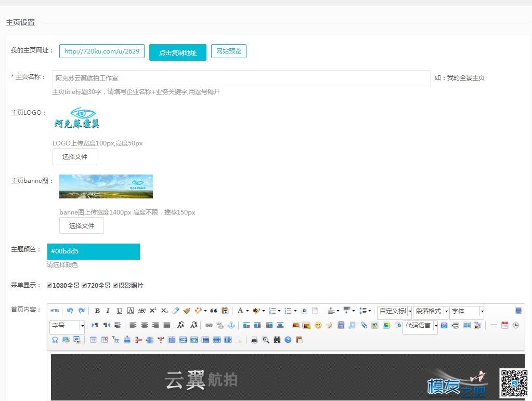Click the 阿克苏云翼 logo thumbnail
This screenshot has height=401, width=532.
tap(76, 118)
